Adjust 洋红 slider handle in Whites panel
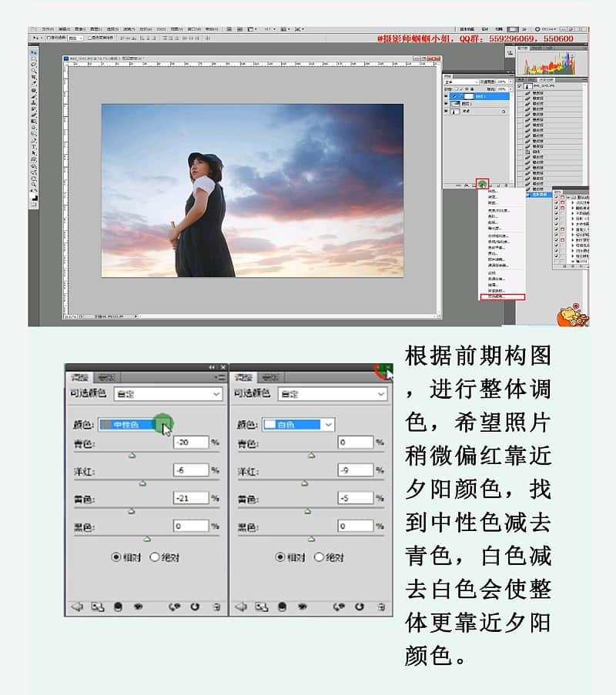The width and height of the screenshot is (616, 695). tap(305, 483)
